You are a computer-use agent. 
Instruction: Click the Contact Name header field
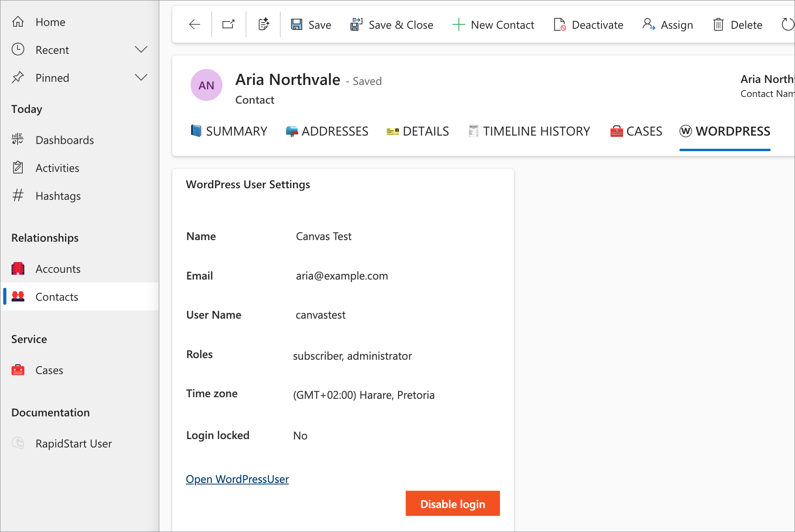pos(767,86)
